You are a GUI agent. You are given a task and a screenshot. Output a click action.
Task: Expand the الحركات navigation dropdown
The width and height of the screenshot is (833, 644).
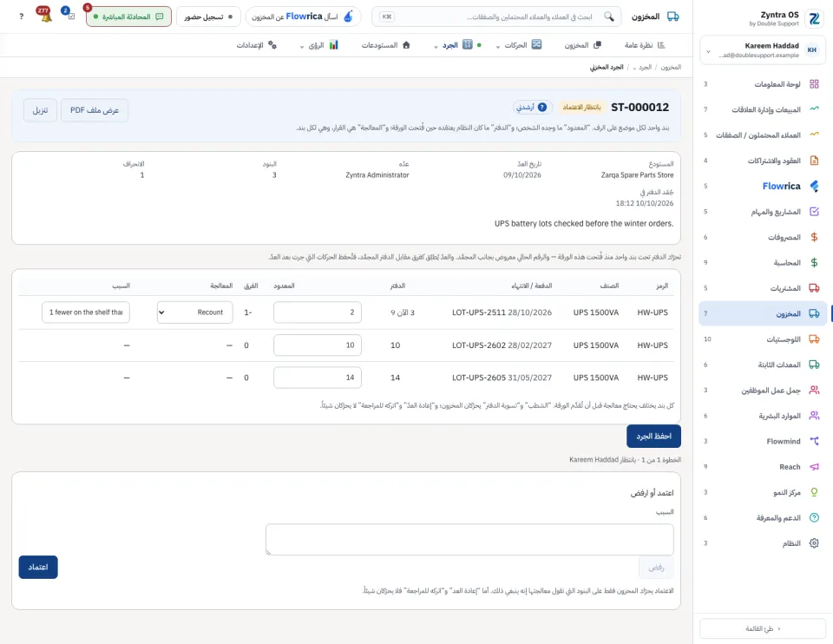(498, 46)
